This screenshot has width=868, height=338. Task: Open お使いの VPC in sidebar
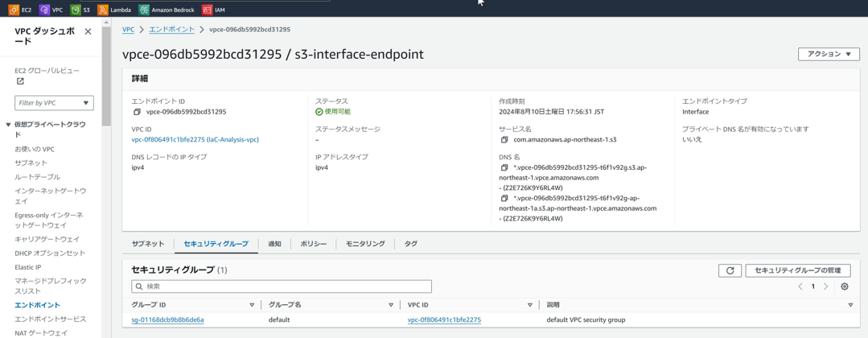(35, 149)
